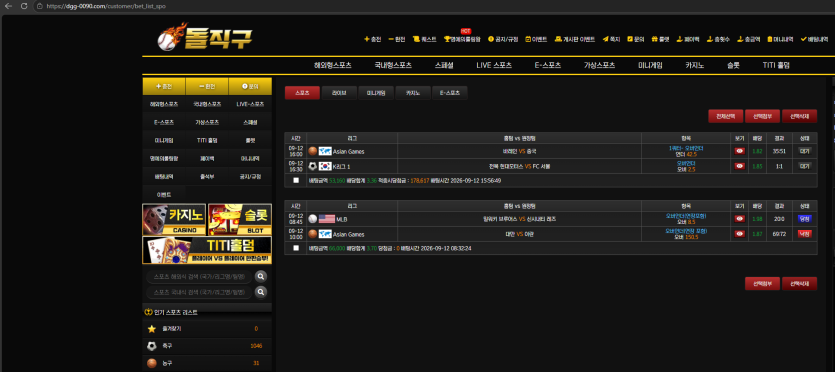Switch to the 카지노 tab

(412, 93)
